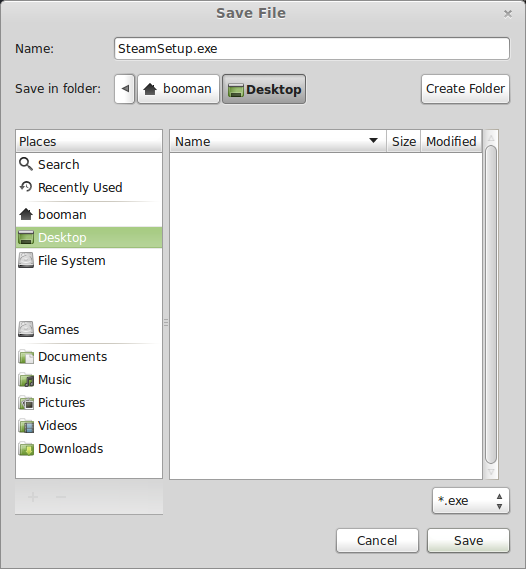Click the add bookmark plus button
Image resolution: width=526 pixels, height=569 pixels.
coord(33,497)
